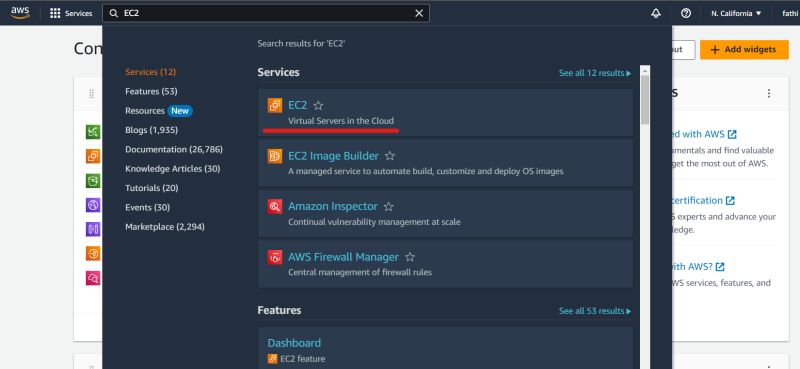
Task: Open the AWS logo home link
Action: point(20,13)
